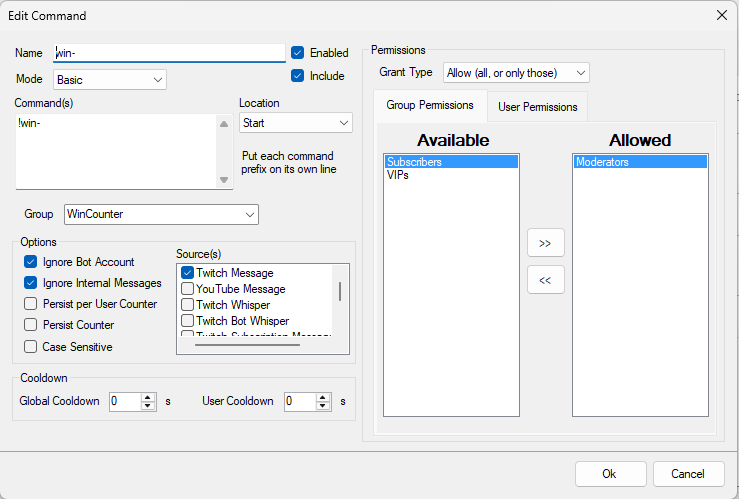Viewport: 739px width, 499px height.
Task: Uncheck the Enabled checkbox
Action: tap(297, 52)
